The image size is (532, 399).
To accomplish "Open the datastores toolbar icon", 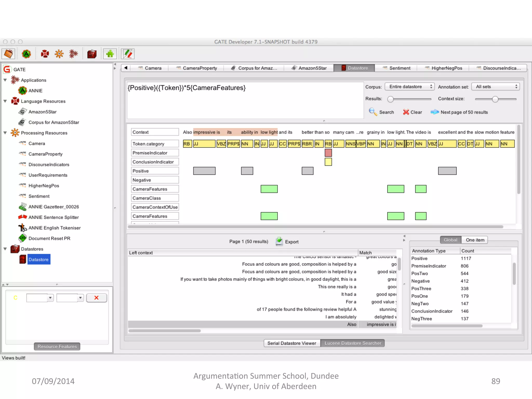I will (x=91, y=54).
